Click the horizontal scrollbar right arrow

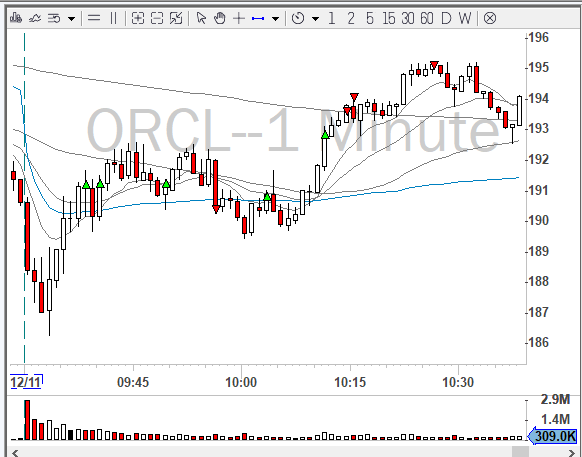[x=572, y=453]
